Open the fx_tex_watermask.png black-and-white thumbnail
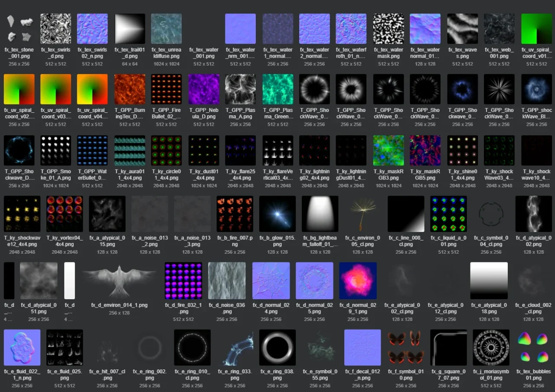Image resolution: width=555 pixels, height=392 pixels. [388, 29]
